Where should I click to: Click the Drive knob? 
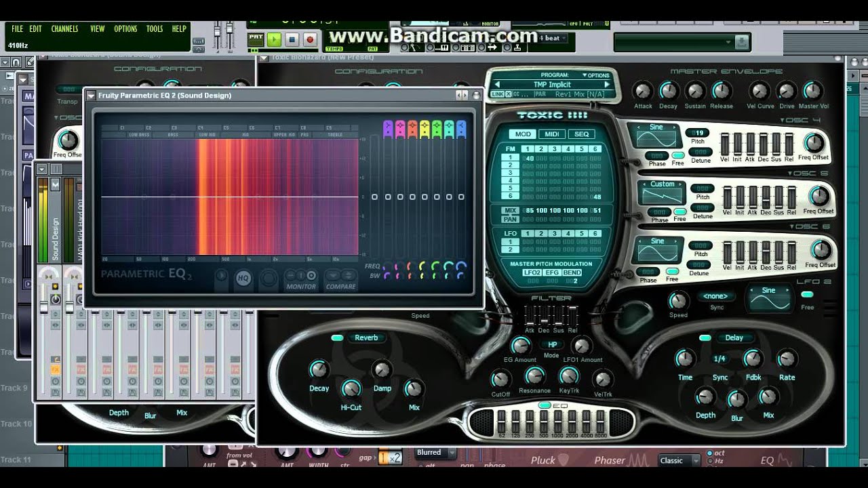click(x=786, y=91)
